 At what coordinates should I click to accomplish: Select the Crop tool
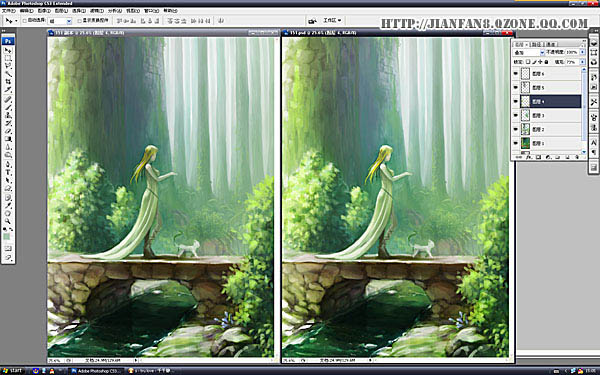(8, 82)
